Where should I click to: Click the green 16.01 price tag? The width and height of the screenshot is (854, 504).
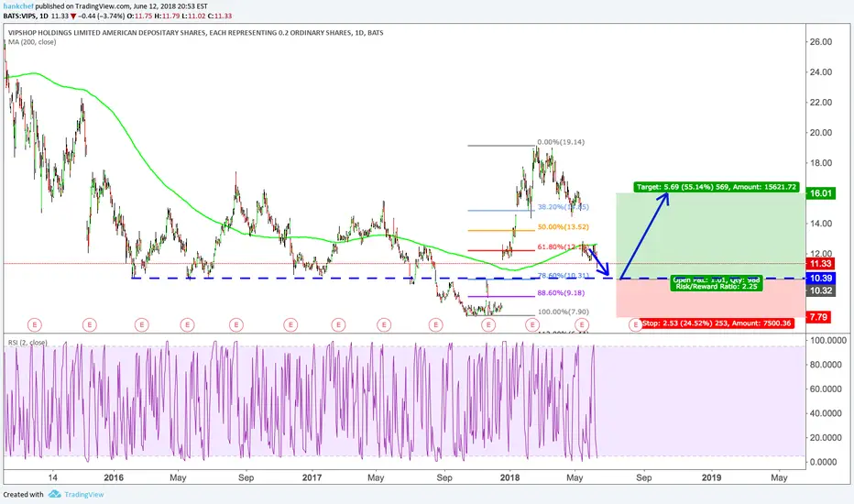point(821,193)
